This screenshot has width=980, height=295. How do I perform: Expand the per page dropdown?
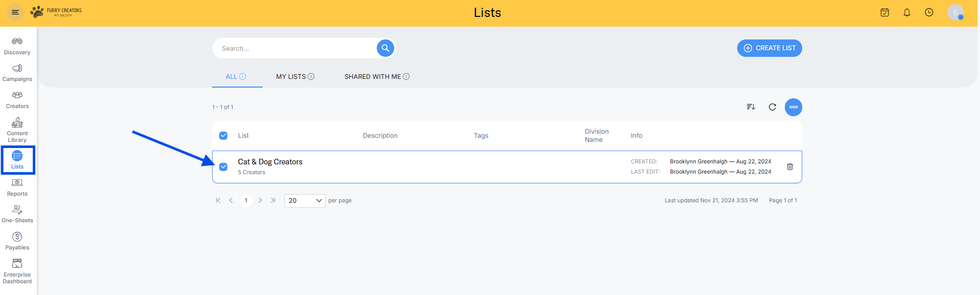305,201
